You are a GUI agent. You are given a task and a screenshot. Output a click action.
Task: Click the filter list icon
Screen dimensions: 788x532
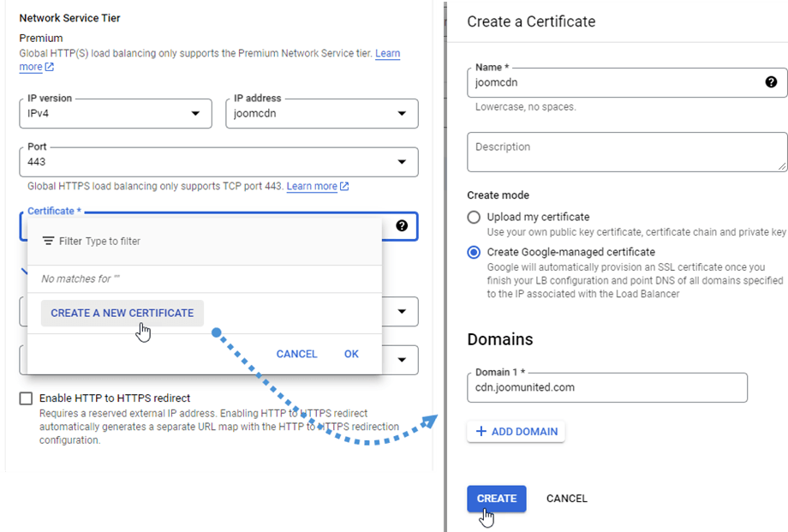pos(48,242)
